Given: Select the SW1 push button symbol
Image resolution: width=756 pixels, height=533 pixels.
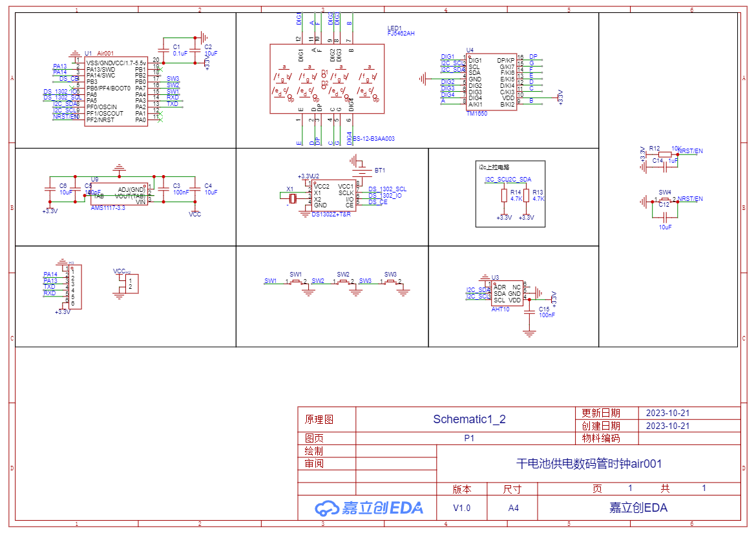Looking at the screenshot, I should tap(295, 282).
